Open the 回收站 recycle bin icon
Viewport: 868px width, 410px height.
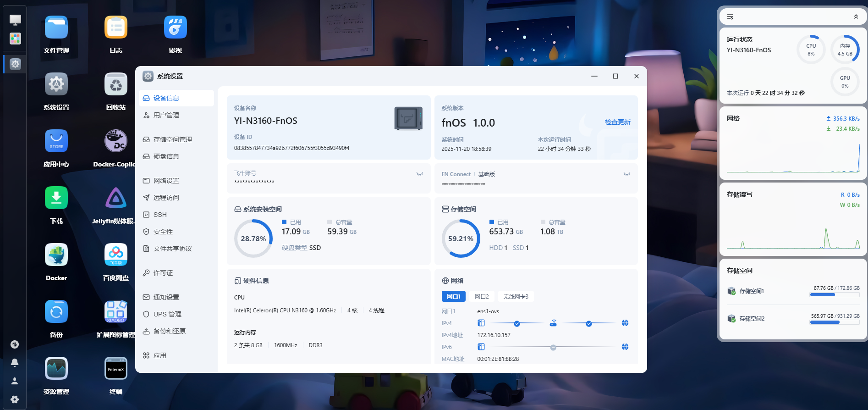pyautogui.click(x=115, y=85)
